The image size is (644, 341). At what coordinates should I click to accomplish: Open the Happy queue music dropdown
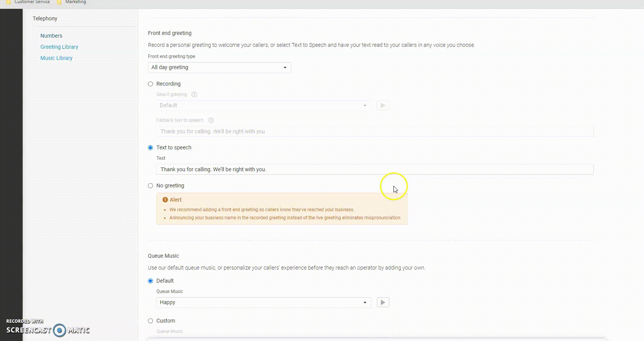point(263,303)
